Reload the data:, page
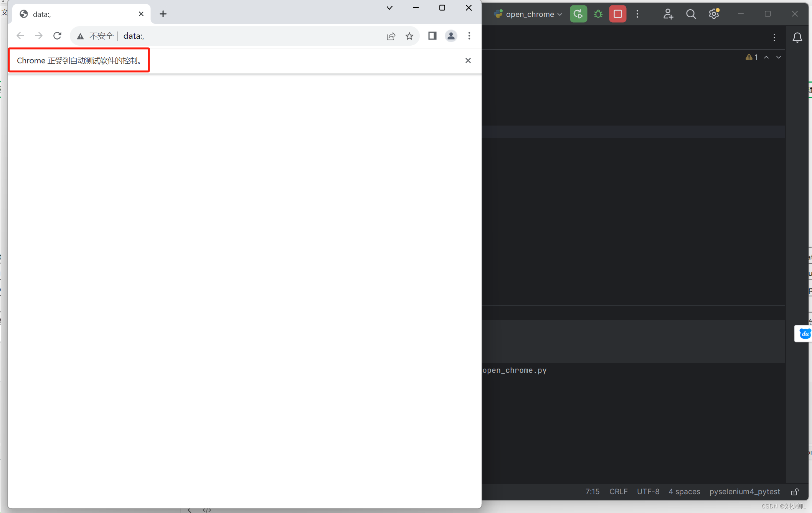The height and width of the screenshot is (513, 812). 57,36
